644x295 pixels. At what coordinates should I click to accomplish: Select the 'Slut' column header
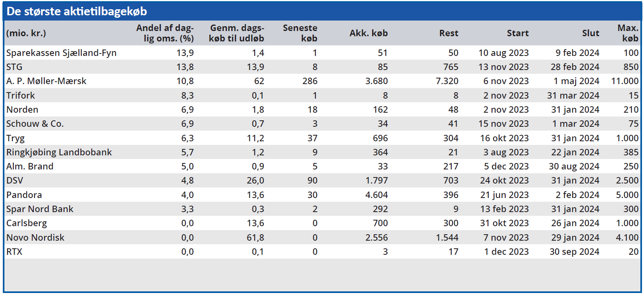(x=590, y=33)
